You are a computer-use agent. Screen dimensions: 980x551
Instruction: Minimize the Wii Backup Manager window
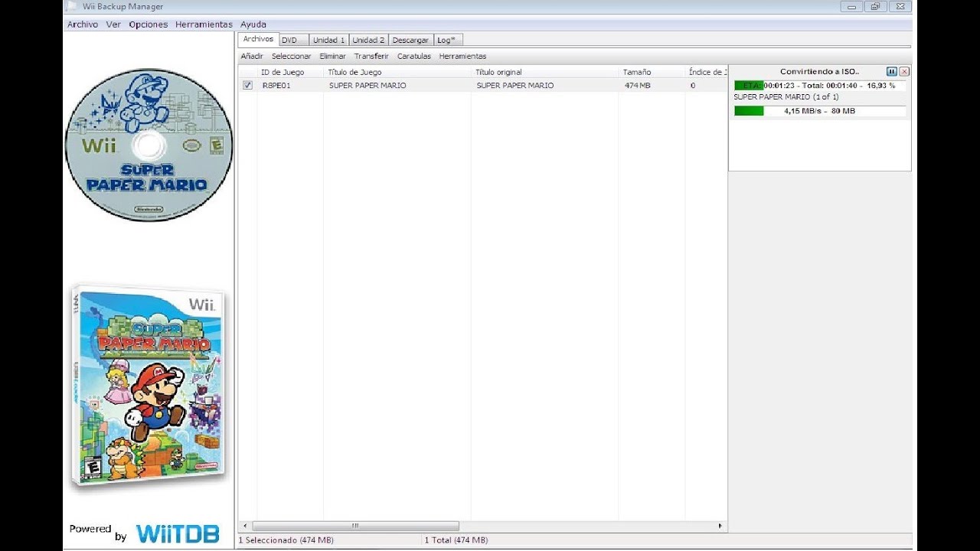pos(851,6)
